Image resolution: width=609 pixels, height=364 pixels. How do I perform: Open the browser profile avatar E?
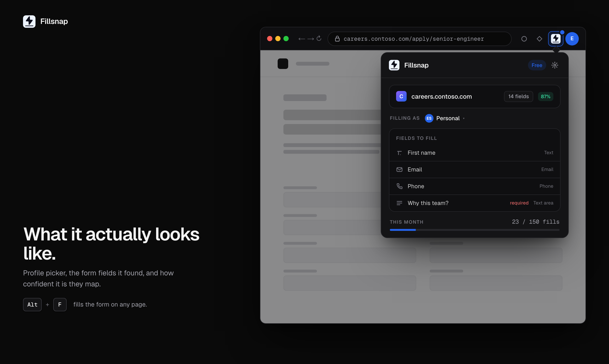point(572,39)
